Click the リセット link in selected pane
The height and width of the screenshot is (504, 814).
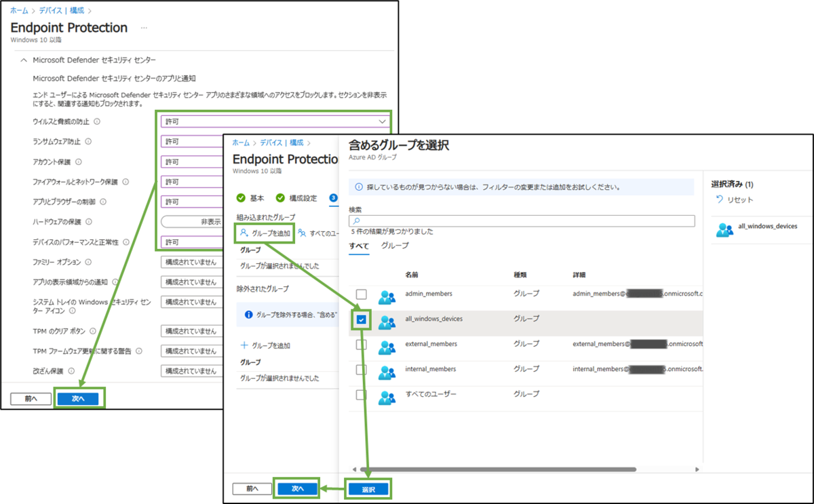coord(740,200)
